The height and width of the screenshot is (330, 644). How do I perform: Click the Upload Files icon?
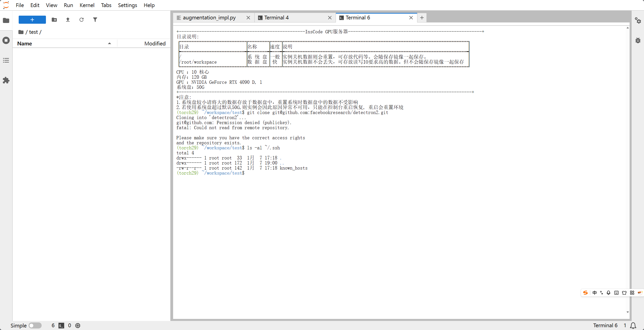[x=68, y=20]
